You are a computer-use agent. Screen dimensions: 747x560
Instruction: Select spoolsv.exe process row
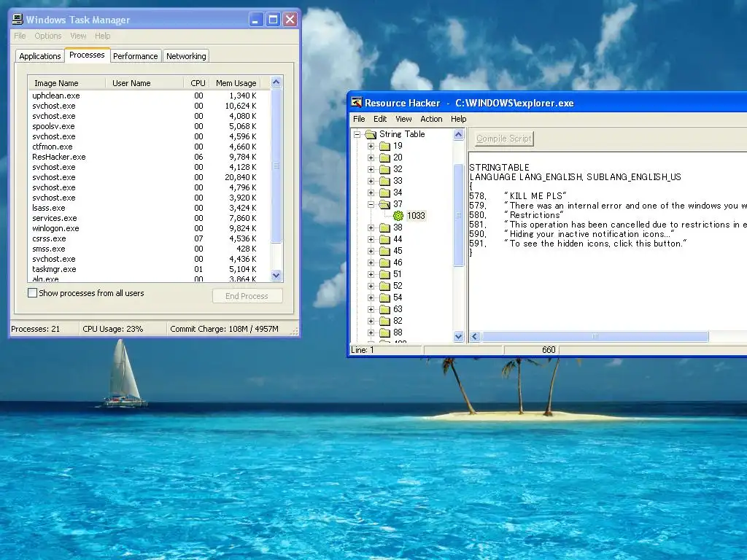coord(149,126)
